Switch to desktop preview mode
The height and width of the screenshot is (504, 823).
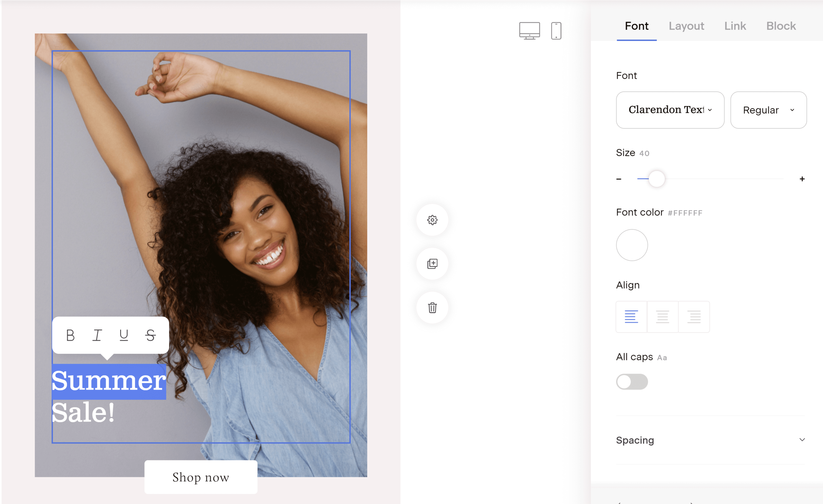point(529,31)
